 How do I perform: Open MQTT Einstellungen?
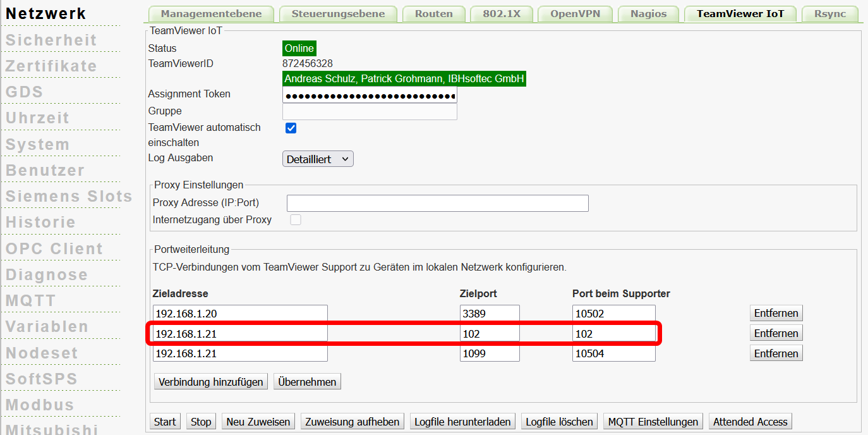click(x=653, y=422)
